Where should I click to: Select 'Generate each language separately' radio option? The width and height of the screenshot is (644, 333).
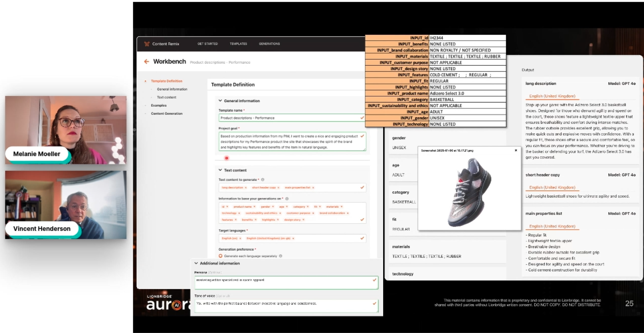220,256
